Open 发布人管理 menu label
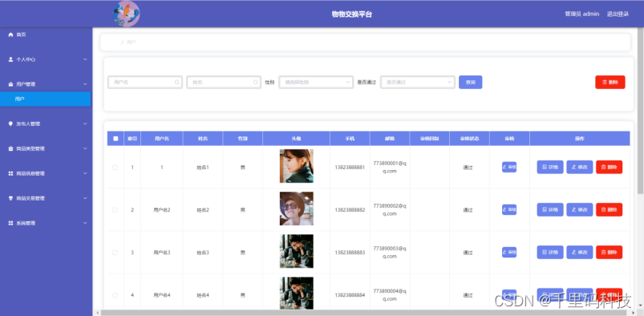 tap(28, 124)
